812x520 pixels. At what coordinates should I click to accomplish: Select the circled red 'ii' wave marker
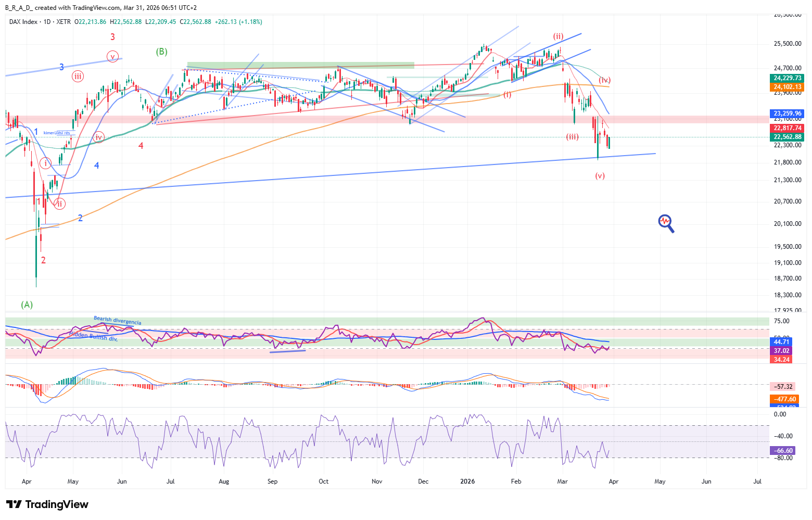[59, 204]
